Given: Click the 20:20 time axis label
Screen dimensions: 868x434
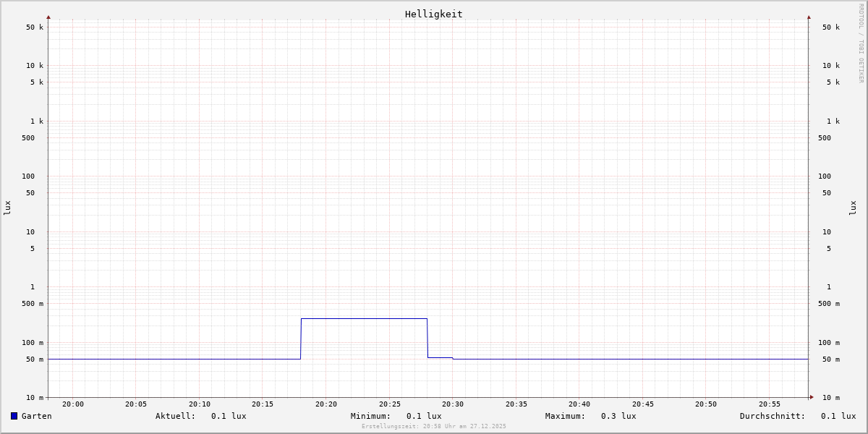Looking at the screenshot, I should click(x=326, y=404).
